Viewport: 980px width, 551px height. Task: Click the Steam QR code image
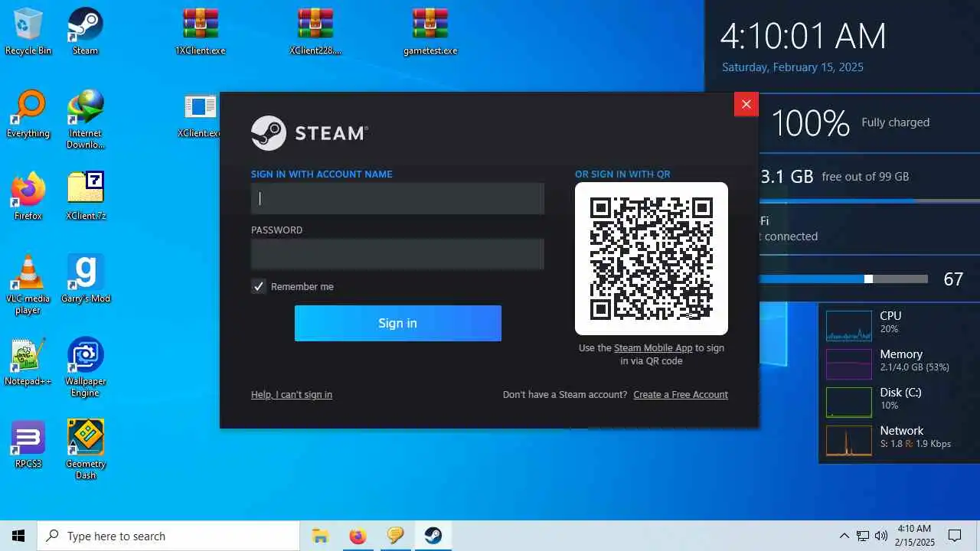652,259
